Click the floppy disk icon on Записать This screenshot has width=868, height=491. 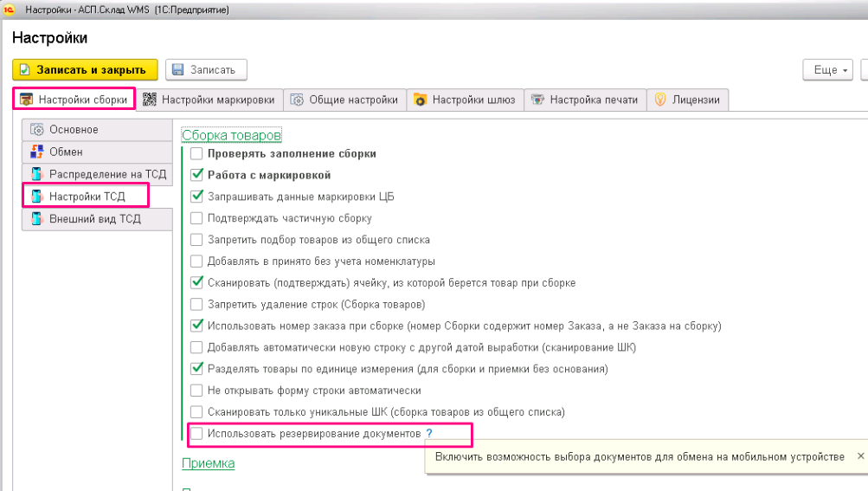177,70
